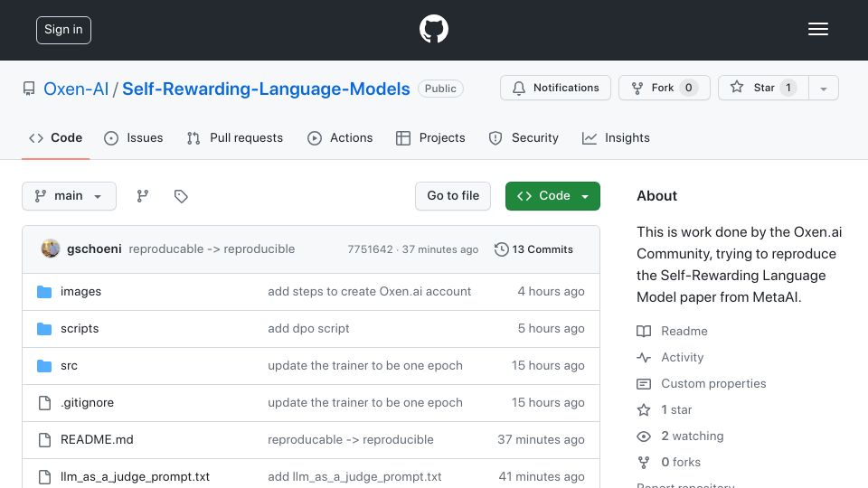Open the src folder
This screenshot has width=868, height=488.
click(70, 366)
